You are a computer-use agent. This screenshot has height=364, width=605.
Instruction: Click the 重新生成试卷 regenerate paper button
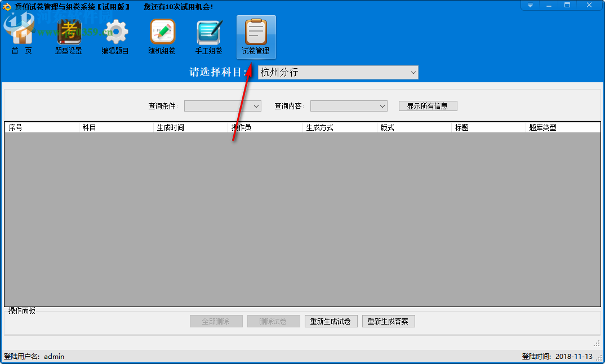point(331,321)
